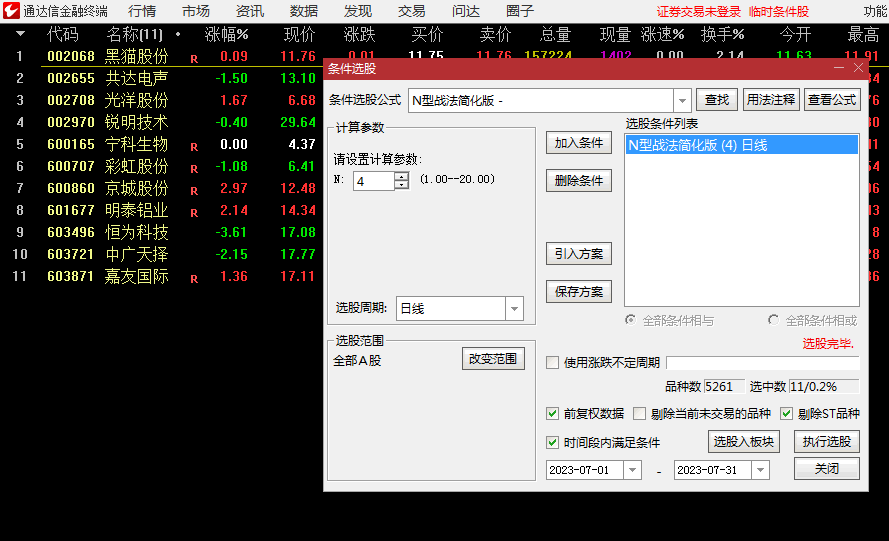The image size is (889, 541).
Task: Click the 保存方案 button
Action: coord(579,291)
